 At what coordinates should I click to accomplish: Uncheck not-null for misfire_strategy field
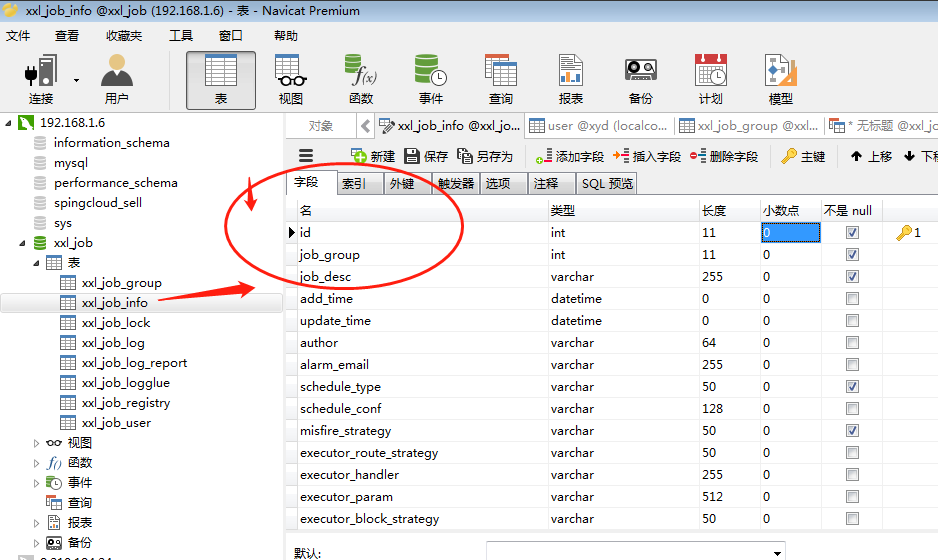(x=852, y=431)
